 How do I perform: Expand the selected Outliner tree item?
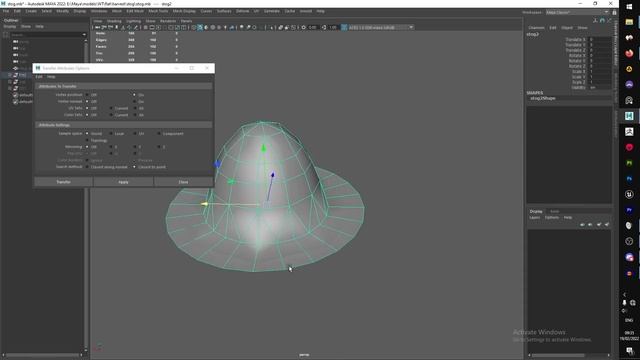(x=10, y=75)
